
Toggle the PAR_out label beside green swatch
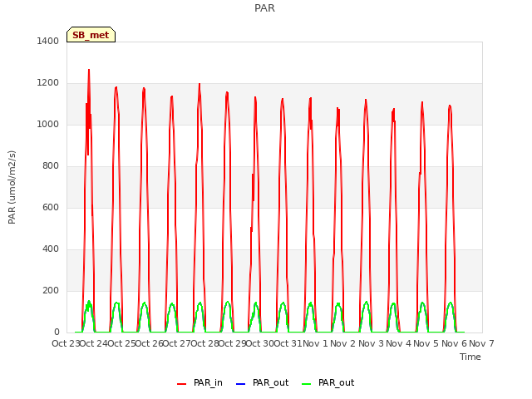pos(336,382)
